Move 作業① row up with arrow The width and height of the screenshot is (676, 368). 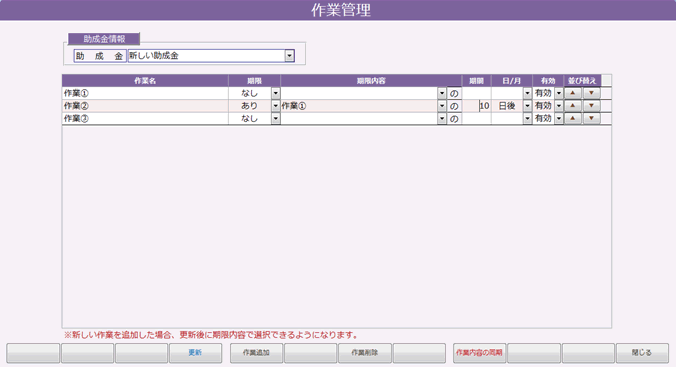(573, 93)
